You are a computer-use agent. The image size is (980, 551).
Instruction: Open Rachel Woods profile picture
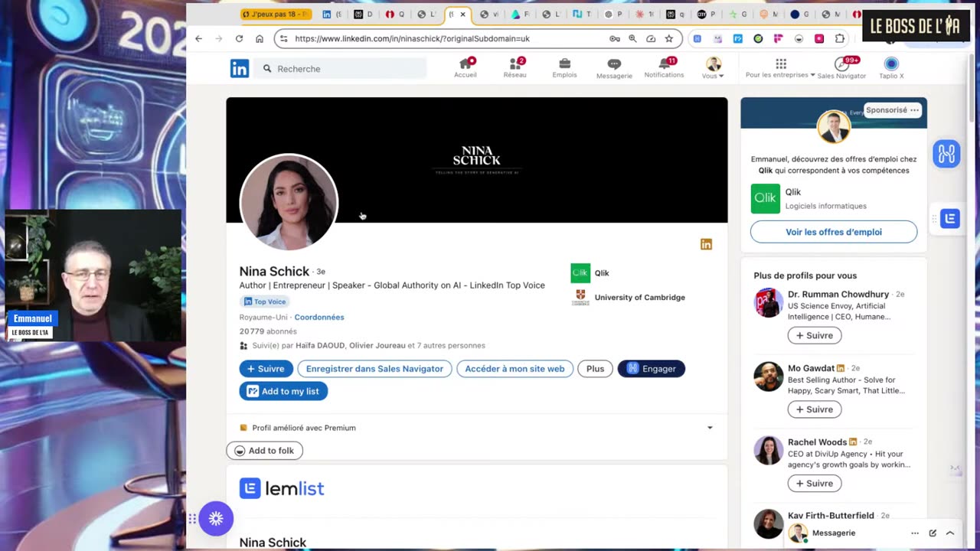(768, 451)
